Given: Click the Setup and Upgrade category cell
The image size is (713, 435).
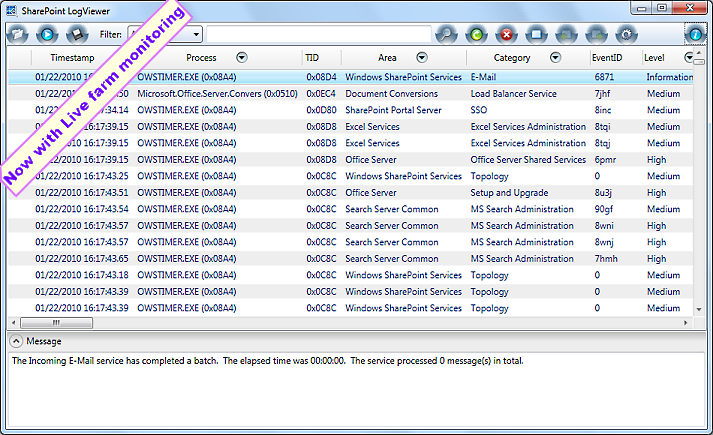Looking at the screenshot, I should tap(509, 193).
